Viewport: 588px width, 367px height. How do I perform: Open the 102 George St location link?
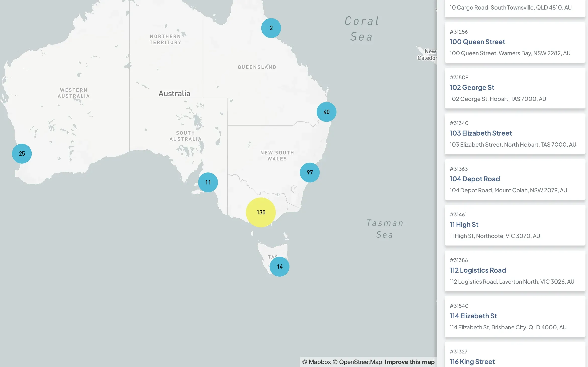(472, 88)
